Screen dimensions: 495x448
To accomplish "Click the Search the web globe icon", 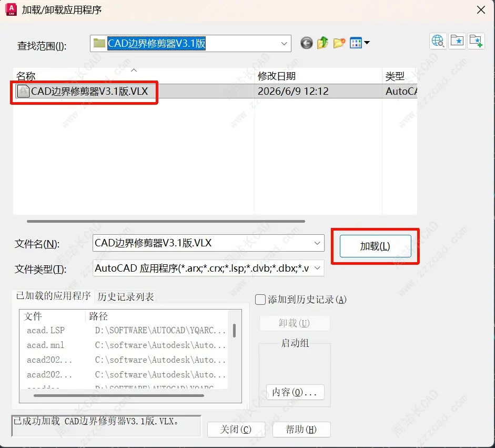I will tap(438, 41).
